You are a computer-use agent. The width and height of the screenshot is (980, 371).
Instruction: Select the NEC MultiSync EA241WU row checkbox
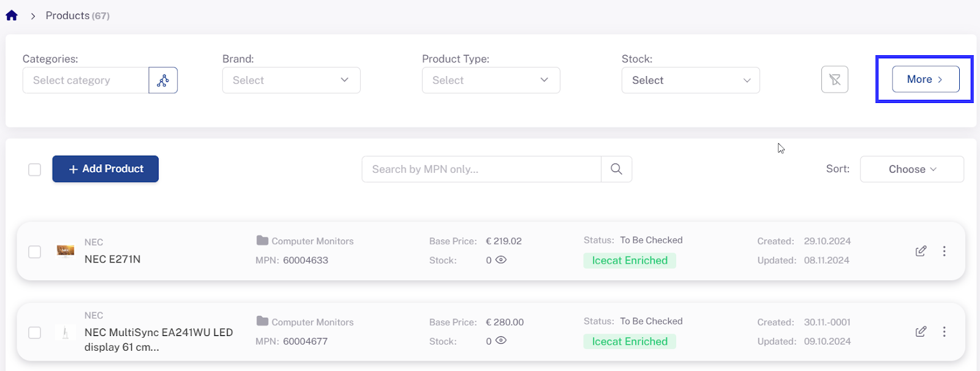[34, 332]
